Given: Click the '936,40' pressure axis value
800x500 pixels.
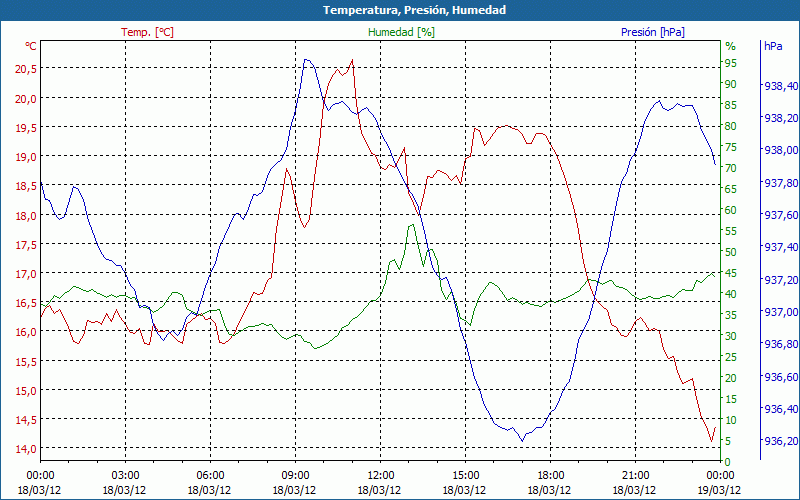Looking at the screenshot, I should click(x=781, y=409).
